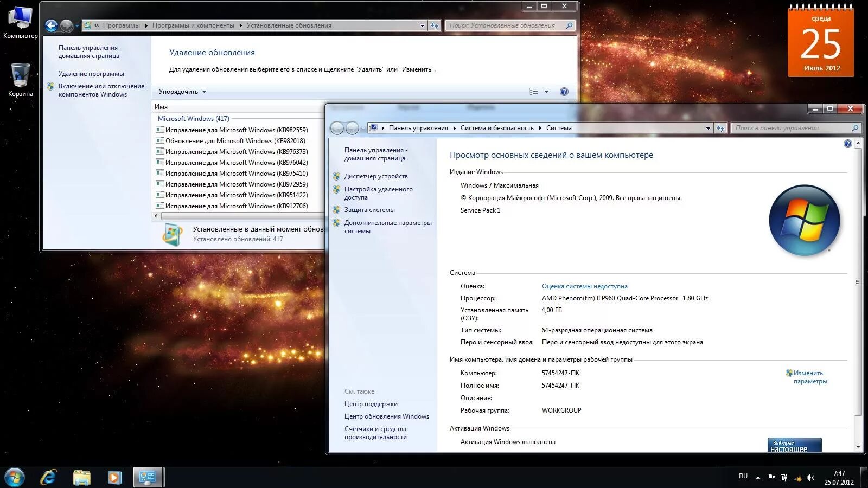Open Дополнительные параметры системы link
Screen dimensions: 868x488
click(x=388, y=227)
